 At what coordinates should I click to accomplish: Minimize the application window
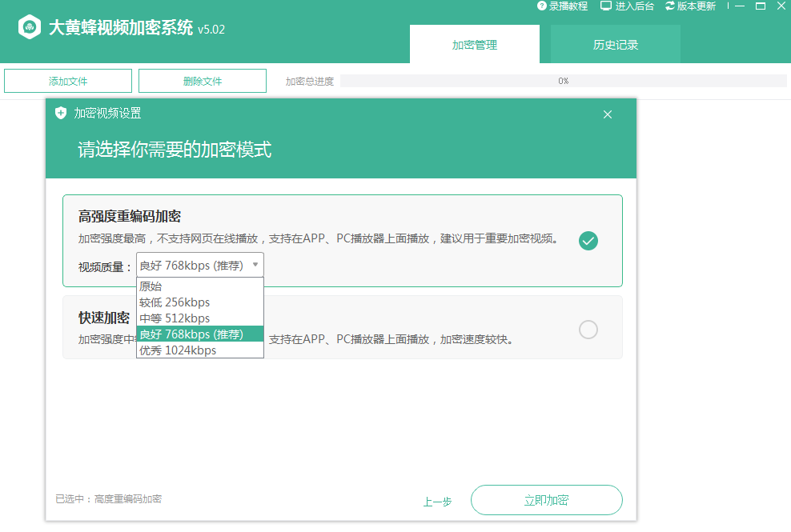(x=740, y=6)
